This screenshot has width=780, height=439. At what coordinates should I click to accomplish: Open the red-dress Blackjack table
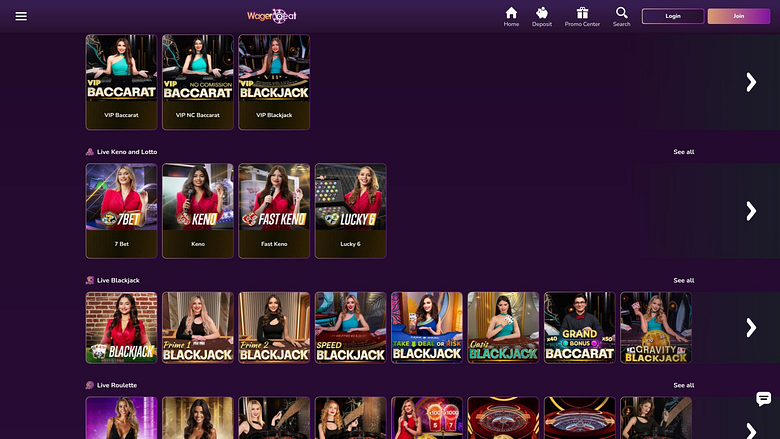coord(121,328)
